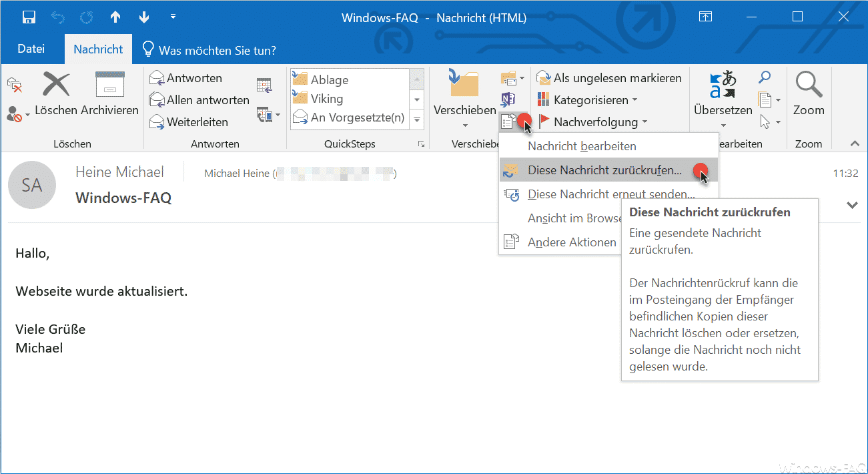The image size is (868, 474).
Task: Click the Übersetzen icon
Action: (723, 86)
